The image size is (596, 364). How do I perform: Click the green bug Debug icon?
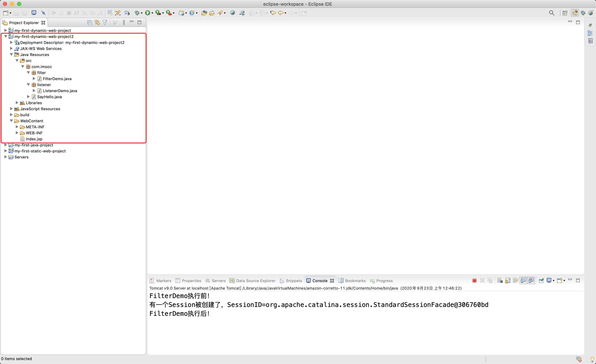137,13
